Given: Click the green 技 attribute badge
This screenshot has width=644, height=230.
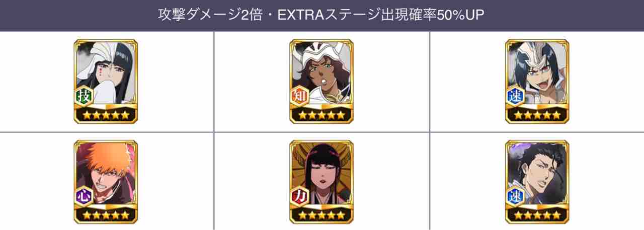Looking at the screenshot, I should (x=84, y=95).
